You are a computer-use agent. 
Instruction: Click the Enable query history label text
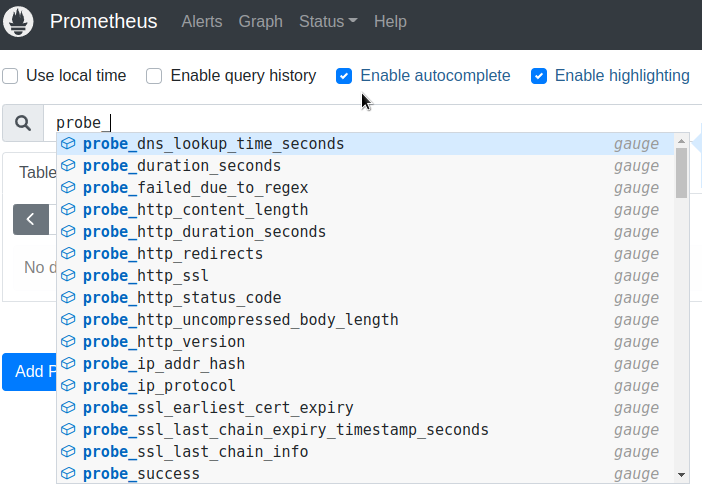coord(244,76)
